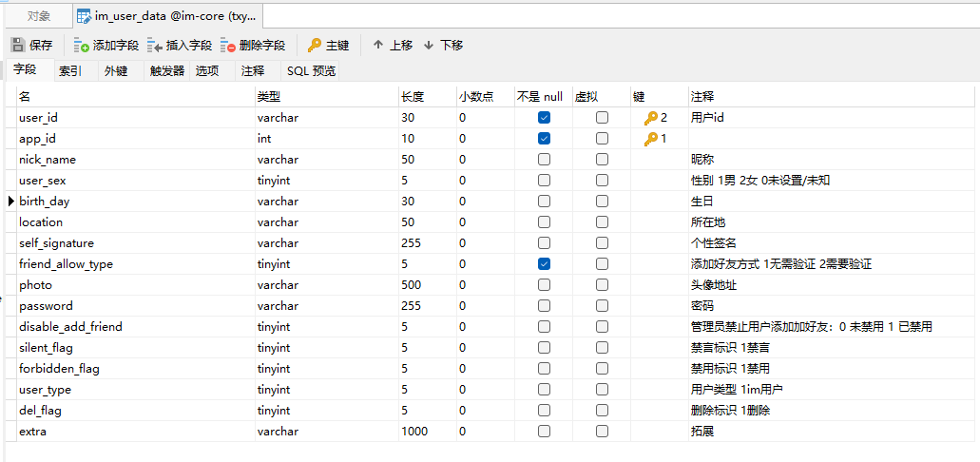Move field down with 下移 arrow

tap(429, 45)
